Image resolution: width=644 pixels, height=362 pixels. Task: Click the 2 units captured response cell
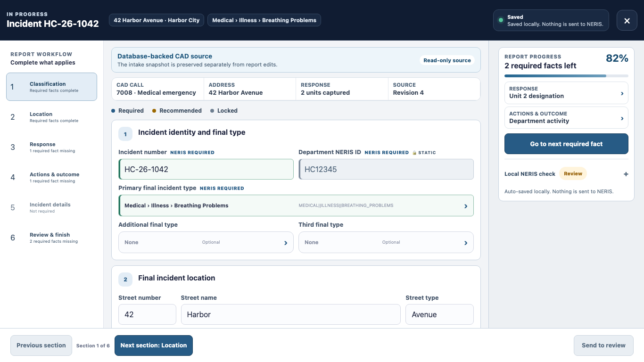tap(342, 89)
